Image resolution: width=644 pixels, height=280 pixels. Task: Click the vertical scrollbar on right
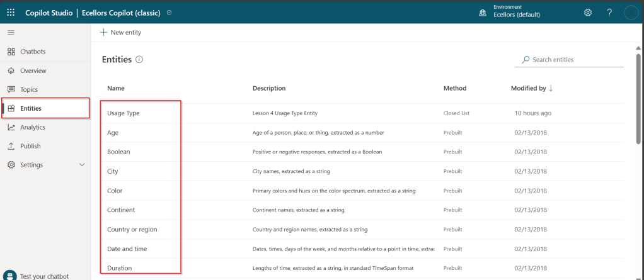pos(638,94)
